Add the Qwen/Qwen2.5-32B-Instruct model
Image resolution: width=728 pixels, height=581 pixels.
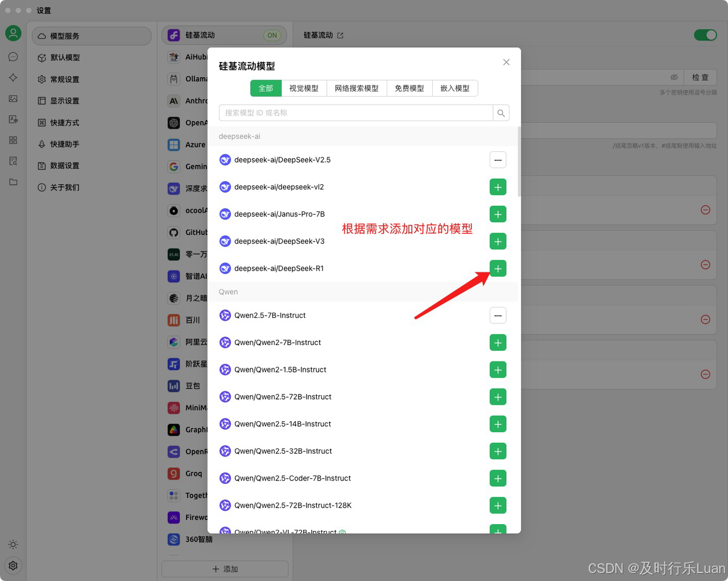click(498, 451)
